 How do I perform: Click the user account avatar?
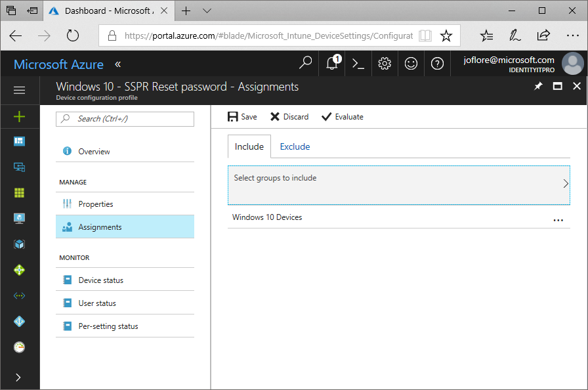click(573, 64)
